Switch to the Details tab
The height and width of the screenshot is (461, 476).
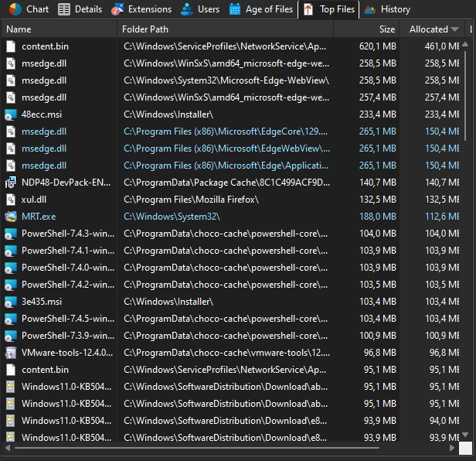pos(80,9)
